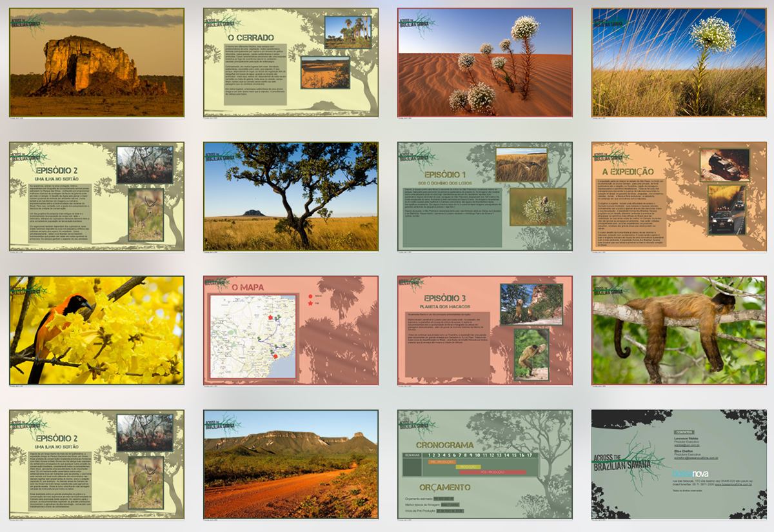Click the 'Início da Pré-Produção' date value
The width and height of the screenshot is (774, 532).
(450, 511)
